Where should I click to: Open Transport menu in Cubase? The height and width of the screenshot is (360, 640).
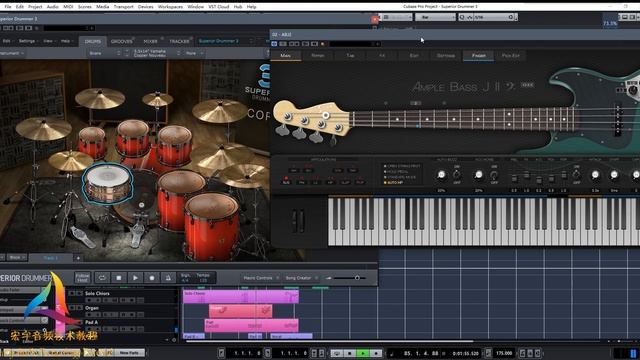click(x=123, y=7)
